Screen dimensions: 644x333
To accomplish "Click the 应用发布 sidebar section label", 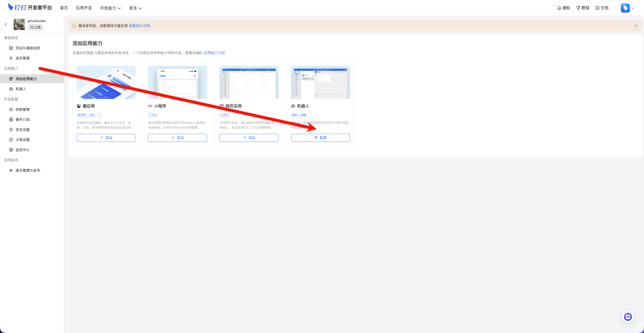I will (x=11, y=160).
